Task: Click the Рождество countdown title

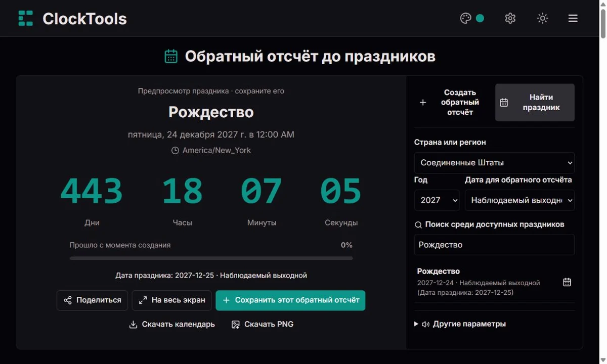Action: click(211, 112)
